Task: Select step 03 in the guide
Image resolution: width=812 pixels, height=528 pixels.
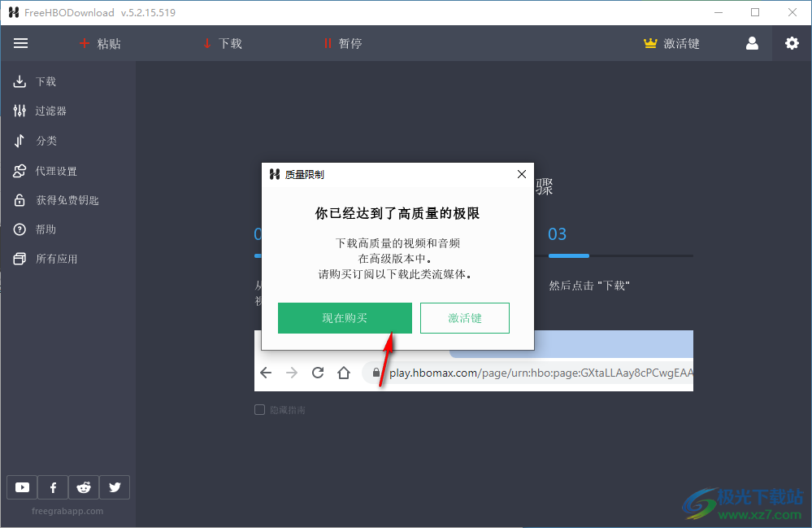Action: (x=558, y=234)
